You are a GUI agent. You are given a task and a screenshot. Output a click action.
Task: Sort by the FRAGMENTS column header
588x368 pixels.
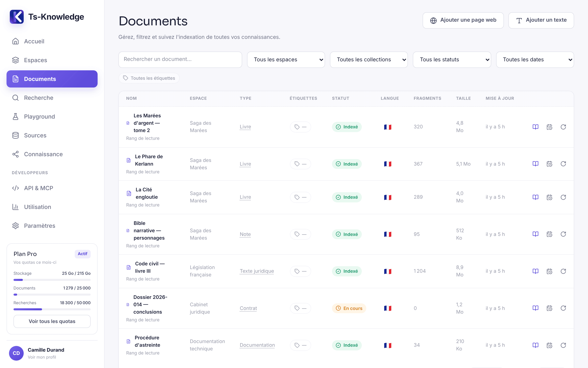[427, 98]
